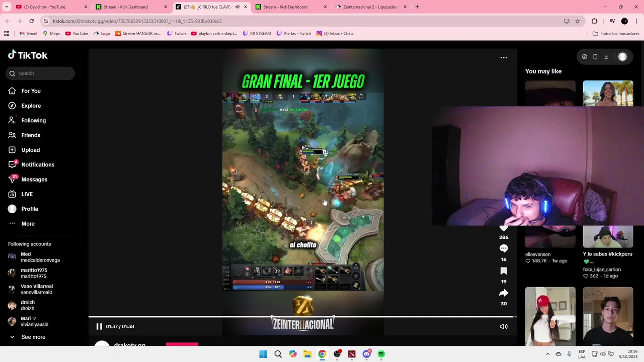Screen dimensions: 644x362
Task: Open the red cap woman video thumbnail
Action: [550, 316]
